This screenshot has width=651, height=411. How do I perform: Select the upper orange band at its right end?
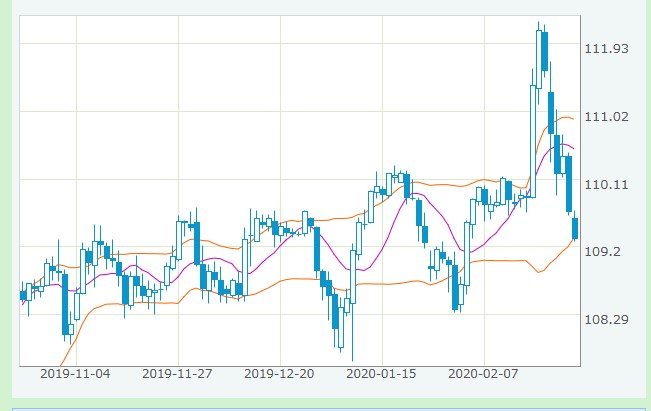(572, 119)
